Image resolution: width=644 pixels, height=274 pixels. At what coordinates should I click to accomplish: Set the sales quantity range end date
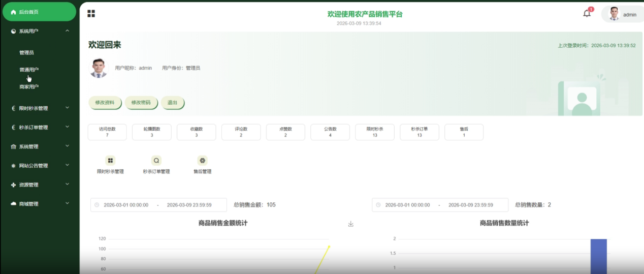[471, 205]
